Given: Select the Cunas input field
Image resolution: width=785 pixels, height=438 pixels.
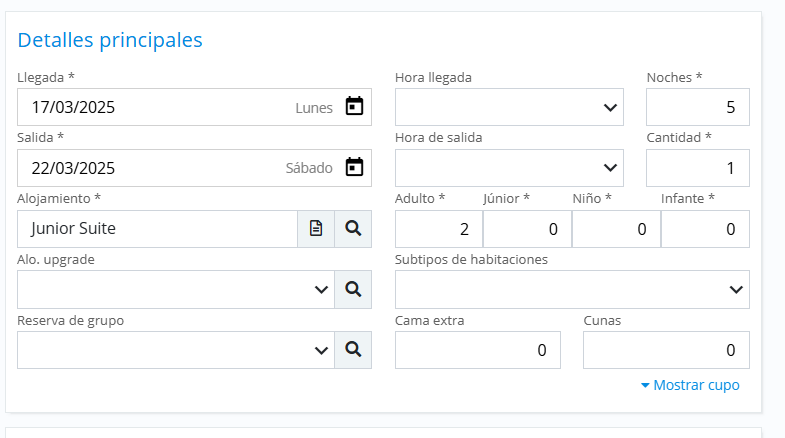Looking at the screenshot, I should click(x=666, y=350).
